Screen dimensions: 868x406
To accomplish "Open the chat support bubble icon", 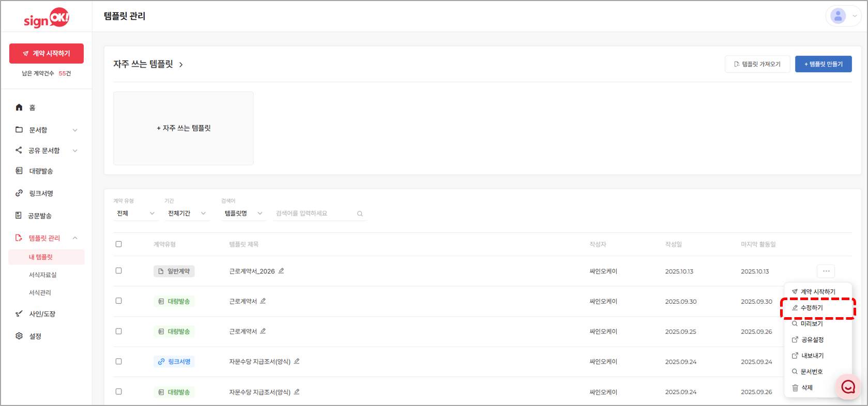I will coord(848,386).
